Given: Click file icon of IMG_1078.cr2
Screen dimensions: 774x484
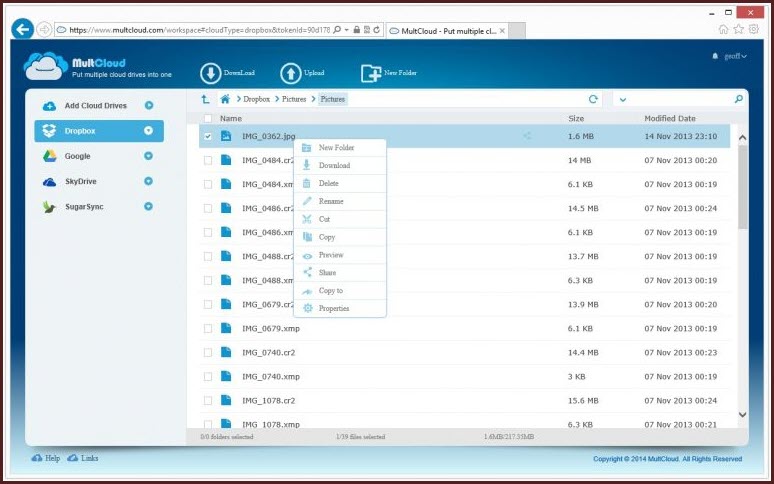Looking at the screenshot, I should coord(226,400).
